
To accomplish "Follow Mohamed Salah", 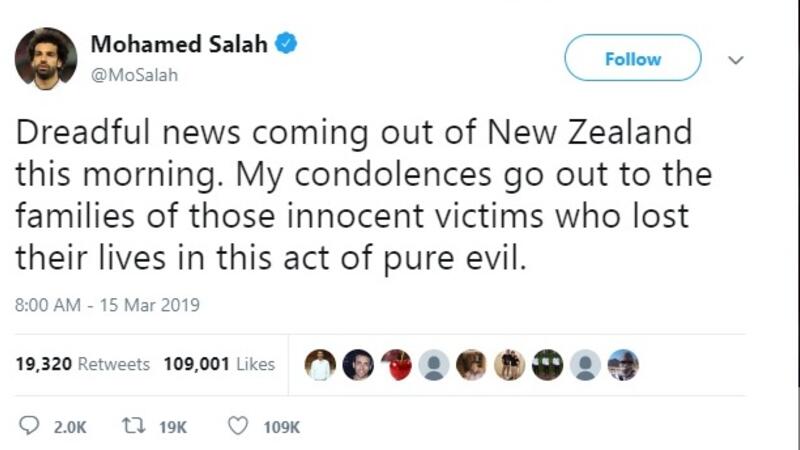I will (632, 58).
